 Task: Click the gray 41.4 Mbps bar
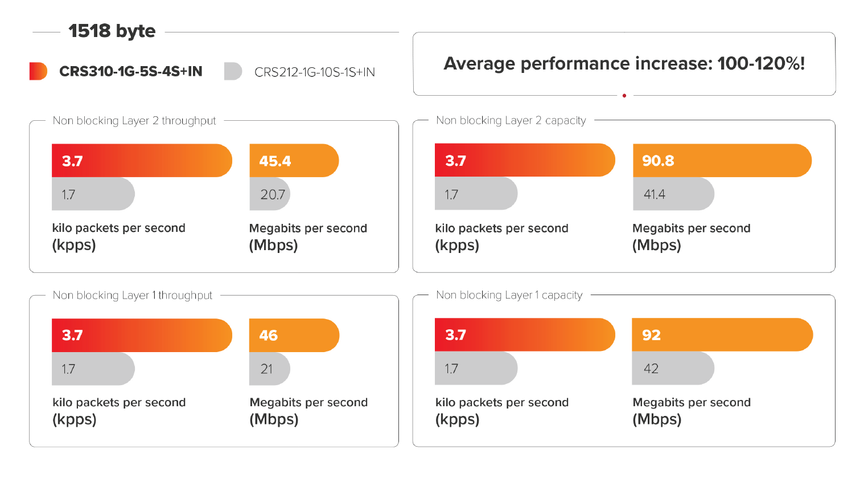click(673, 194)
